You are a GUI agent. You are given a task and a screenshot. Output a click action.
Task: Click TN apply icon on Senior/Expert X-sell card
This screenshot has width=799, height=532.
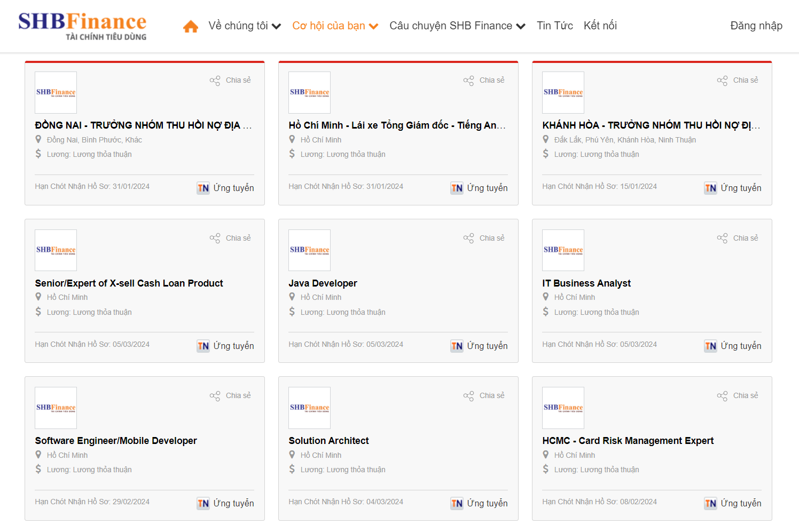pos(203,346)
